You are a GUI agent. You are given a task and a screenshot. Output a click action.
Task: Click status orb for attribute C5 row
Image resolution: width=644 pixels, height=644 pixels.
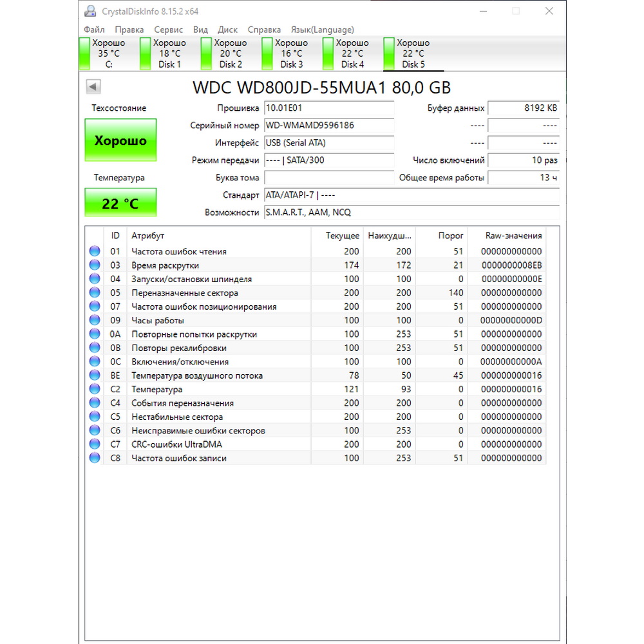point(95,417)
